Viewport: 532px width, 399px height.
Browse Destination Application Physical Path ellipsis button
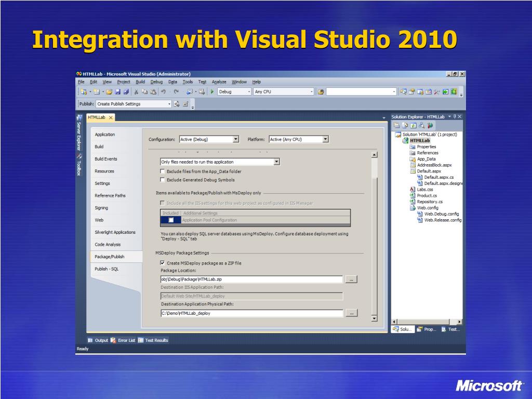352,313
